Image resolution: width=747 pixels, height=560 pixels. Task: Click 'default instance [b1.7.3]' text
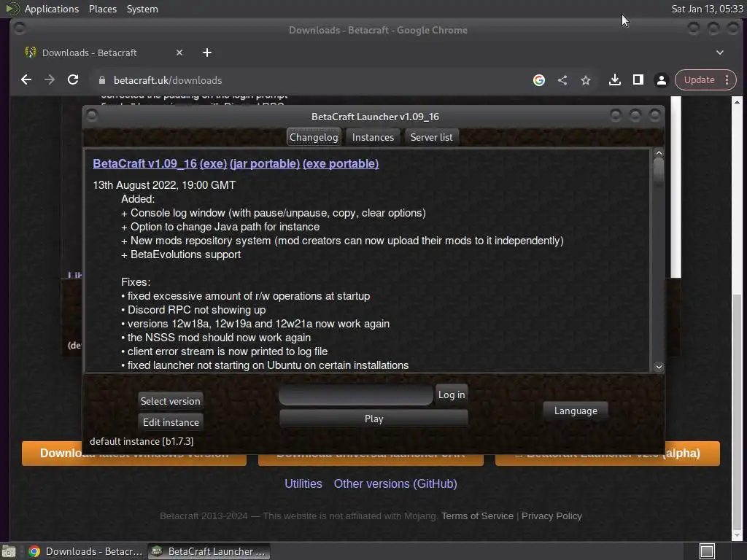point(142,441)
